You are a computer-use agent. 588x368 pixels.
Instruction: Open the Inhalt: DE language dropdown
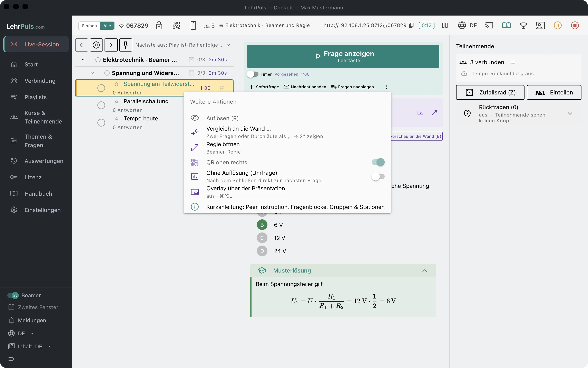pyautogui.click(x=29, y=347)
